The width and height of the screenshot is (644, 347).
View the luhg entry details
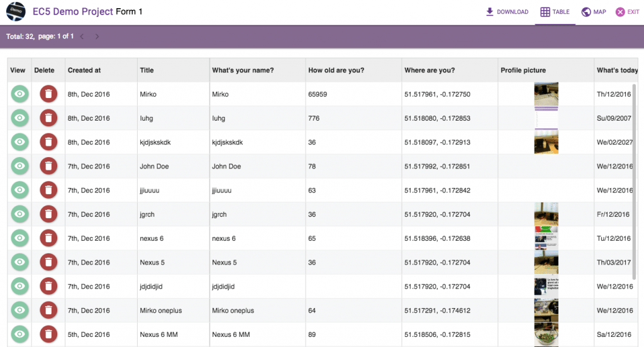(x=19, y=118)
